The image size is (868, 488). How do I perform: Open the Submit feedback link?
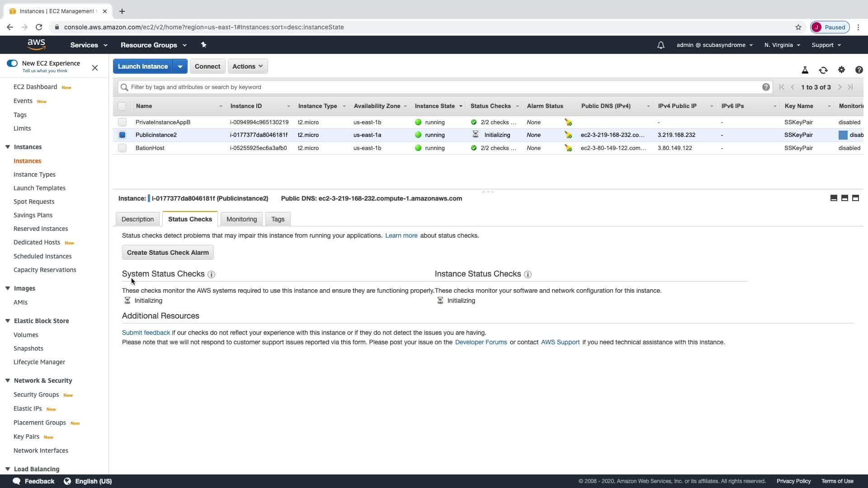coord(146,333)
